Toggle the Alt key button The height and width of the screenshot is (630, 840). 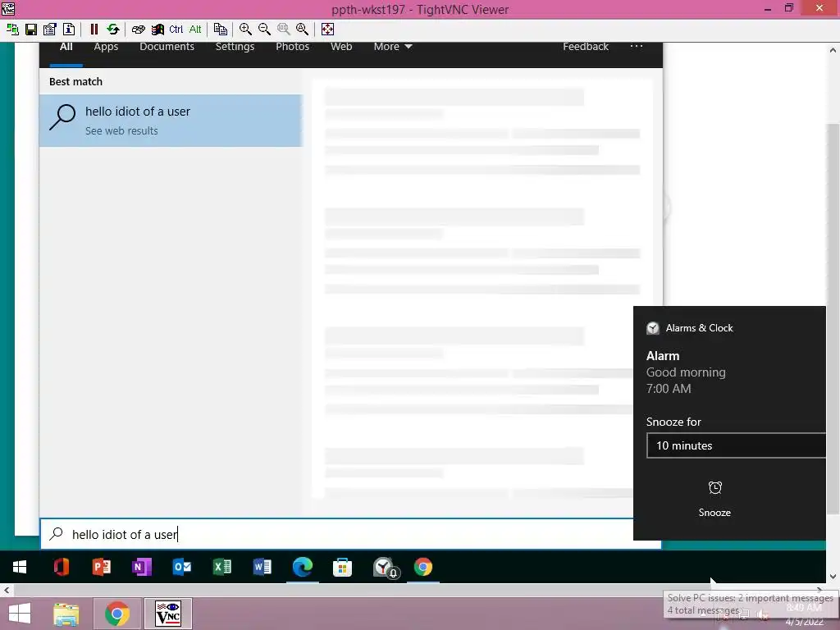point(195,30)
